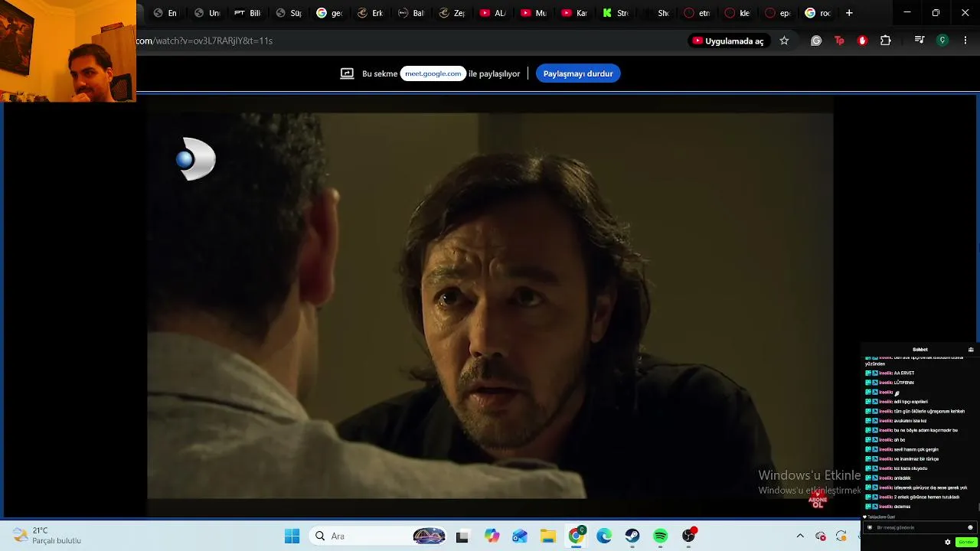The width and height of the screenshot is (980, 551).
Task: Switch to Chrome on the taskbar
Action: (x=576, y=536)
